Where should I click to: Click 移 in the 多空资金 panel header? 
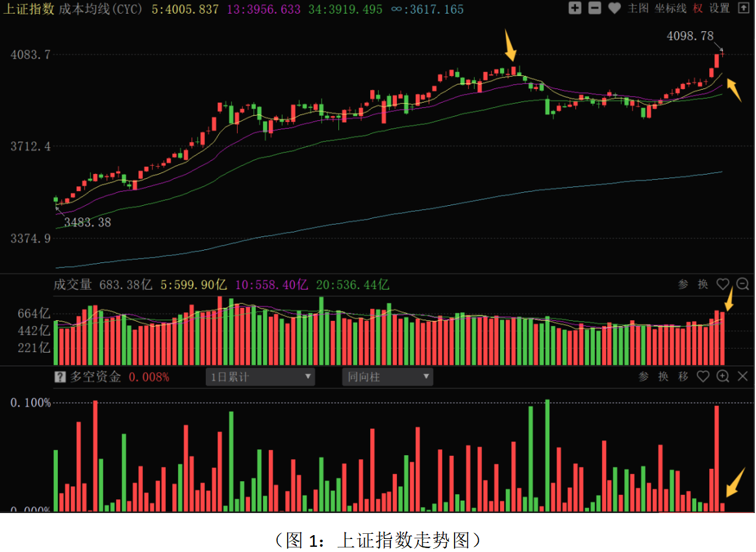pyautogui.click(x=683, y=376)
